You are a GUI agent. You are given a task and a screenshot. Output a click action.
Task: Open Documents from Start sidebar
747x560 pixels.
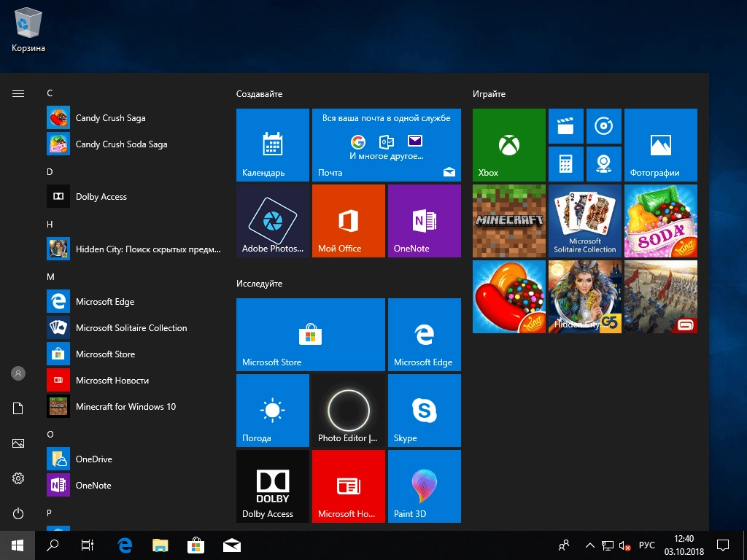coord(18,408)
